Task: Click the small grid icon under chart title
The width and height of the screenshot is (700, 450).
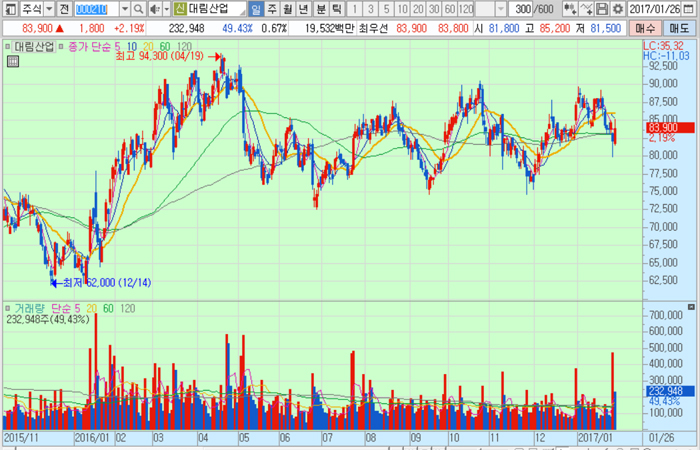Action: coord(12,61)
